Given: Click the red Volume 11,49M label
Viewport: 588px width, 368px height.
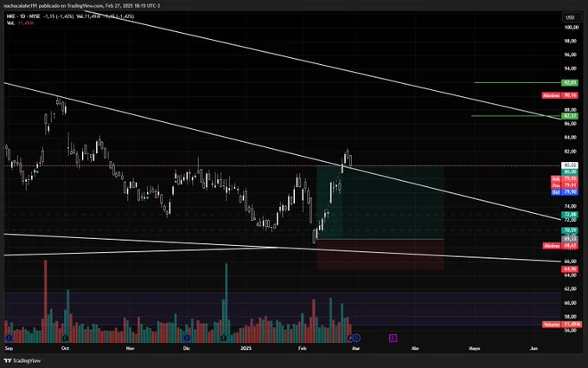Looking at the screenshot, I should point(562,324).
